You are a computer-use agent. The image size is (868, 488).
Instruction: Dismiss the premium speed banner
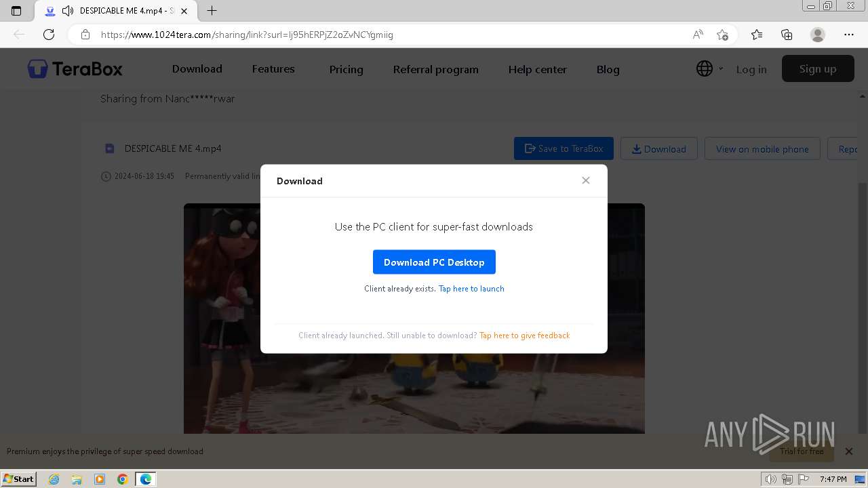coord(849,451)
